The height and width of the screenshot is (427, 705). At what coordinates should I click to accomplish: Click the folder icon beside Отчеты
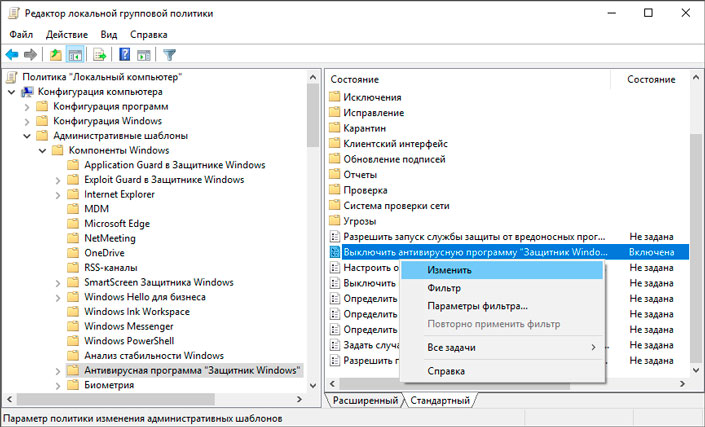pos(335,174)
